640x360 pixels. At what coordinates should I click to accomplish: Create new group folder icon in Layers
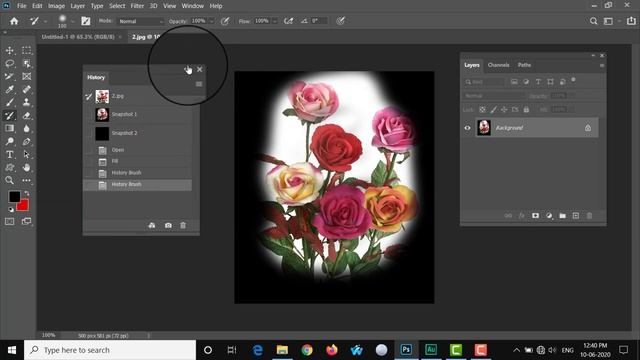tap(562, 216)
